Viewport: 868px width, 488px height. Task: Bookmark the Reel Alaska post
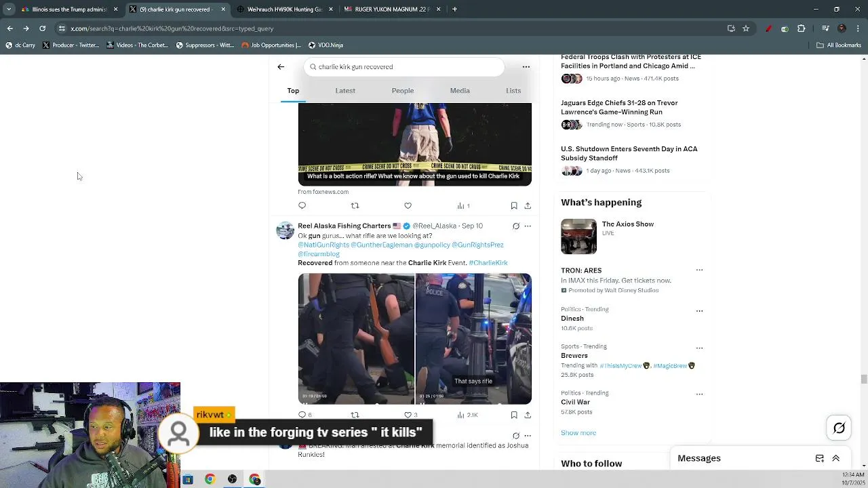click(514, 414)
